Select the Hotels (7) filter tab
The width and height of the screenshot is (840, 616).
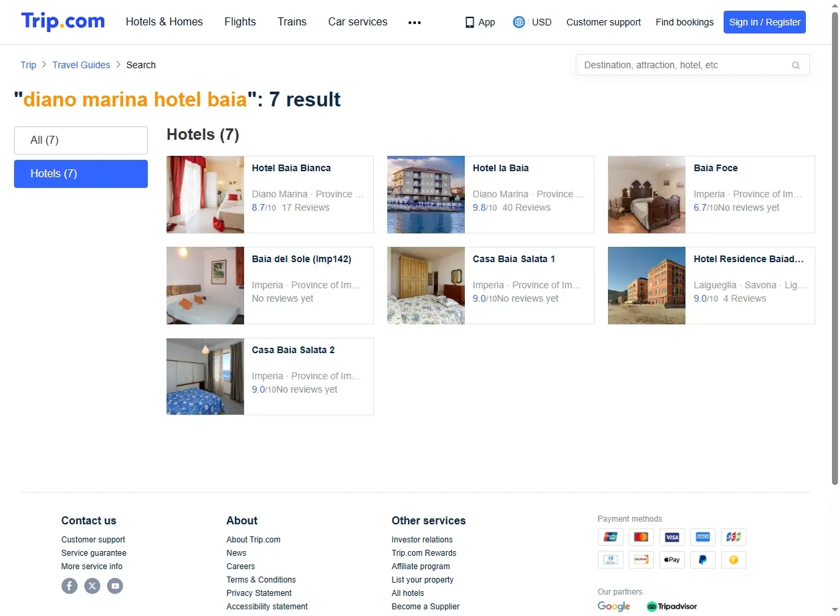coord(81,174)
